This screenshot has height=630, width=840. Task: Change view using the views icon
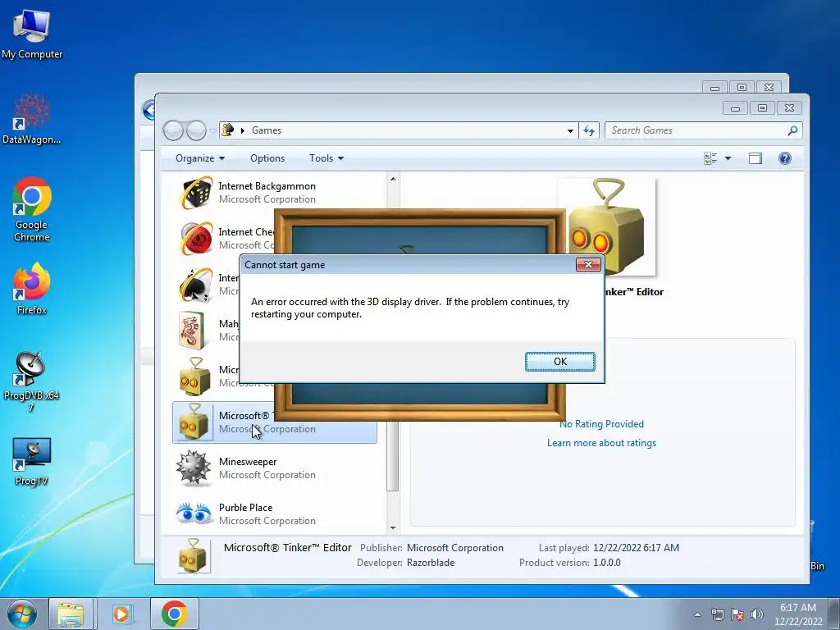(x=710, y=158)
